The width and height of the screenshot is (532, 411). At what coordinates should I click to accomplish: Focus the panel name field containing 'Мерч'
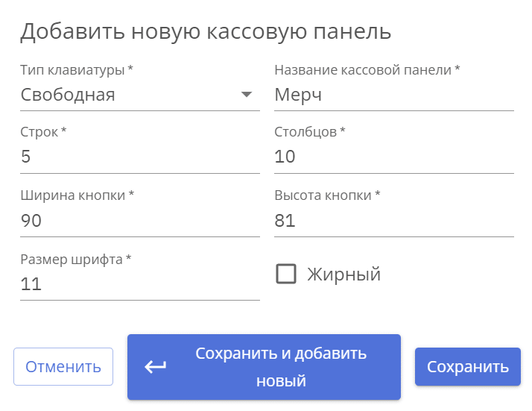(393, 95)
